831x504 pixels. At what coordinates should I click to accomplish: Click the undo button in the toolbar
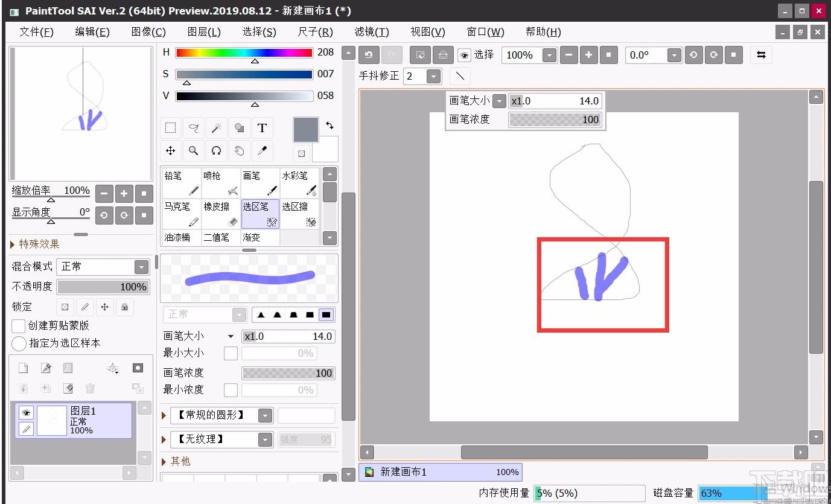(369, 55)
